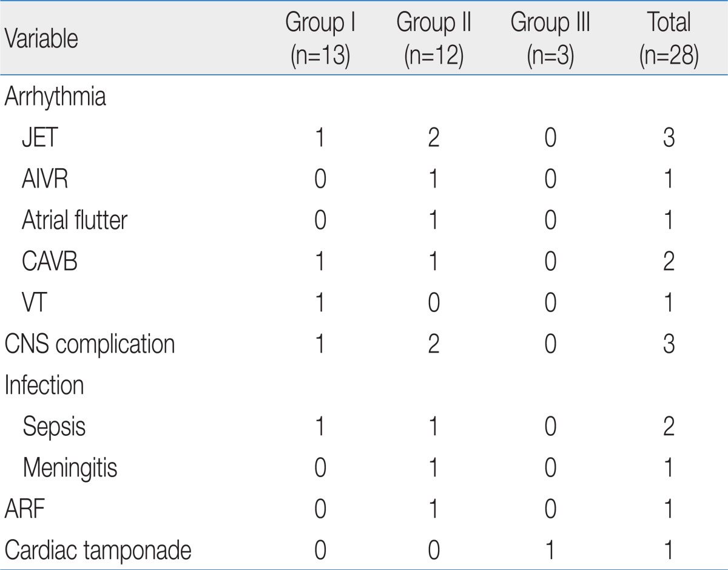Click the JET total value 3
728x570 pixels.
point(669,139)
